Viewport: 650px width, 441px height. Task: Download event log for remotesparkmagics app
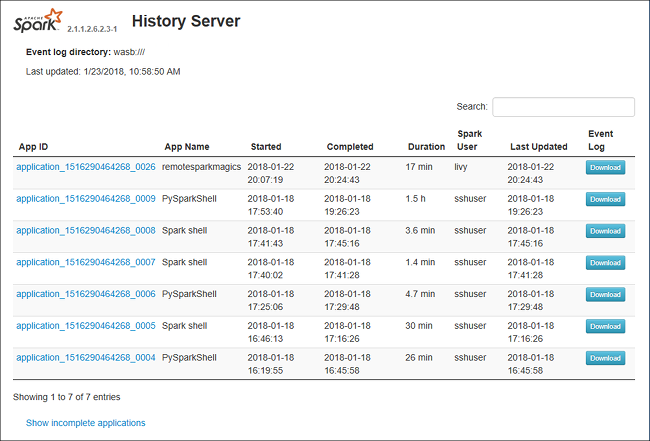pos(605,167)
